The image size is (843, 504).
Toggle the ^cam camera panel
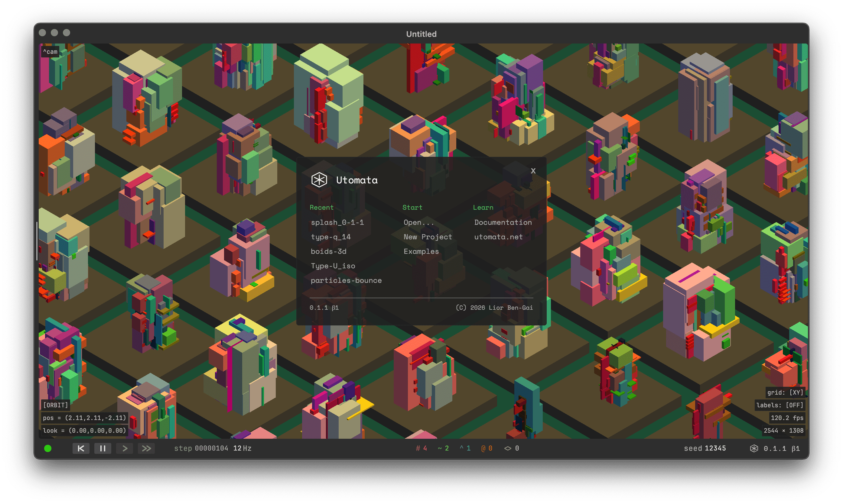tap(50, 52)
